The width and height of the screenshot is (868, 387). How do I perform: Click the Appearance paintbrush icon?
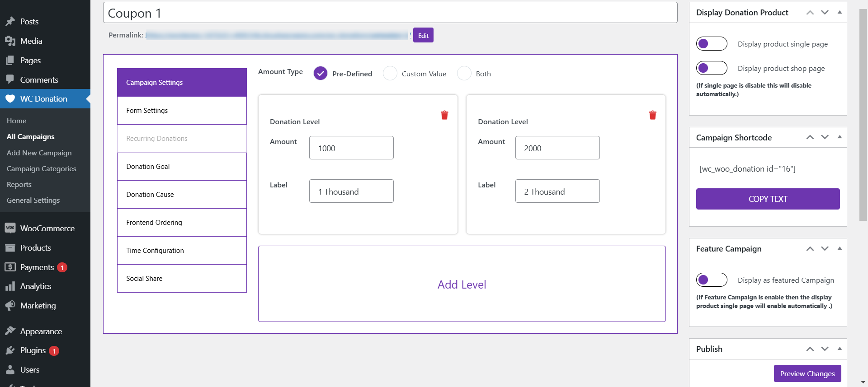pos(10,331)
